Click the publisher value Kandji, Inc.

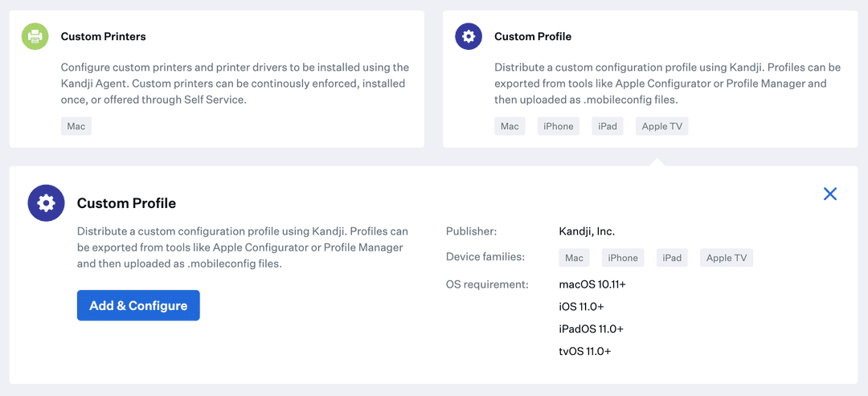click(587, 232)
